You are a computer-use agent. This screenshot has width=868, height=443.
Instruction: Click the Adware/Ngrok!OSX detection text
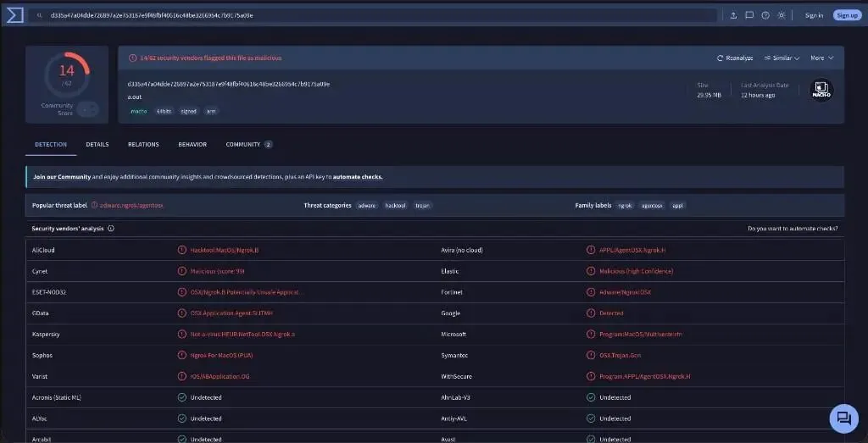click(625, 292)
